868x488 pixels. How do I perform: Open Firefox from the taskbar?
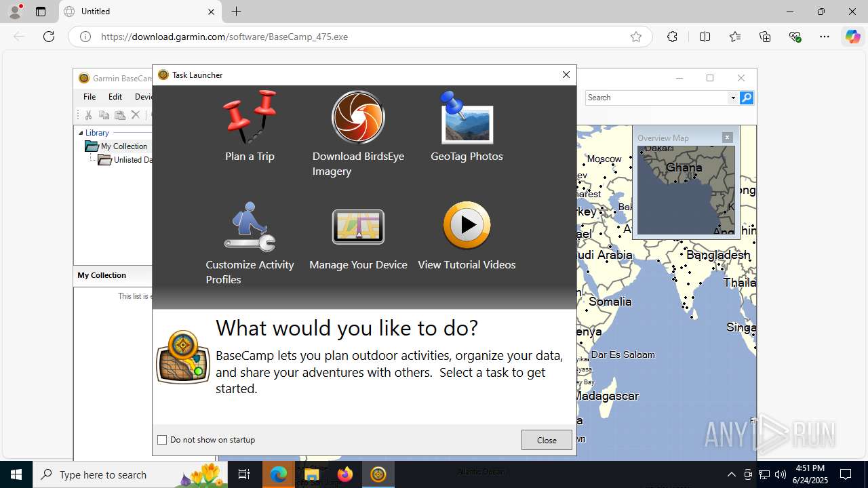[345, 474]
